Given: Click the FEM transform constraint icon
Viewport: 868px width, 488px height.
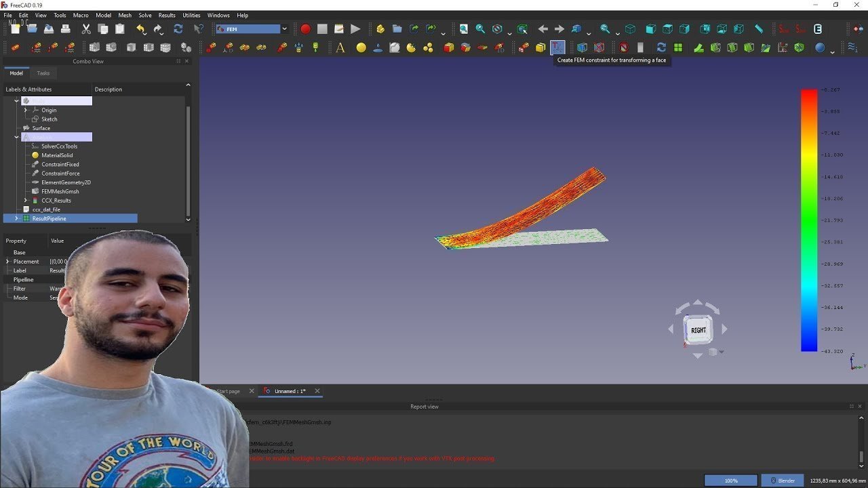Looking at the screenshot, I should pos(557,47).
